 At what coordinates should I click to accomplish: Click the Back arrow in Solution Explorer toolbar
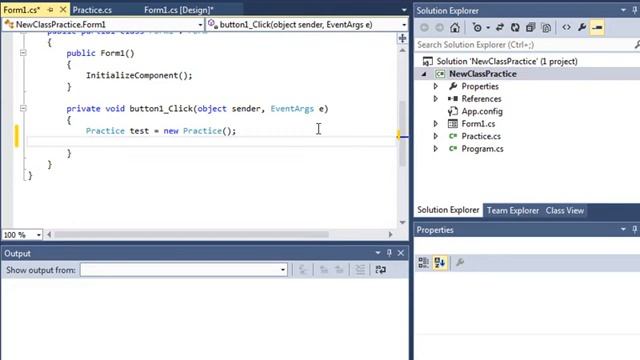(x=424, y=27)
